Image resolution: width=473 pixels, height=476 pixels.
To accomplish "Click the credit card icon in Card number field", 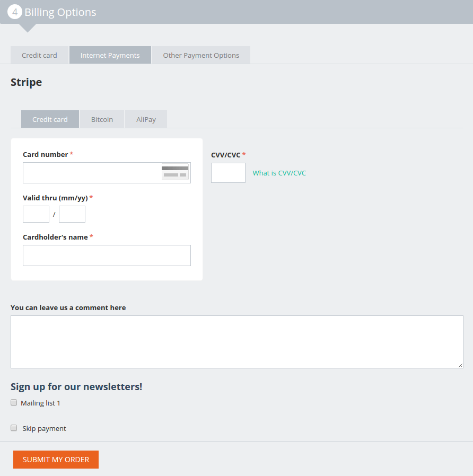I will click(175, 172).
